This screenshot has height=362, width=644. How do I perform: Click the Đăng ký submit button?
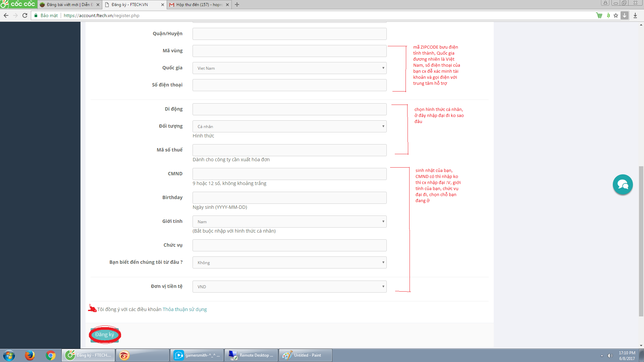105,335
